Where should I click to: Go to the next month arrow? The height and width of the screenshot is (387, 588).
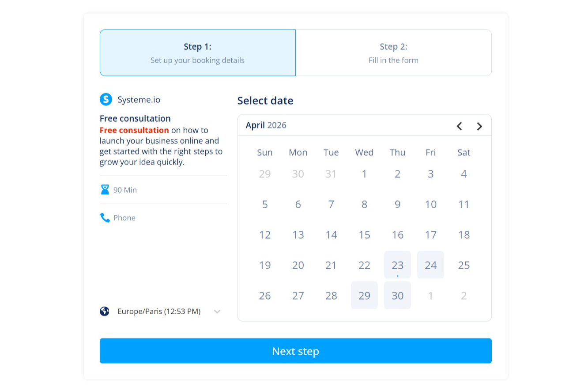click(479, 126)
